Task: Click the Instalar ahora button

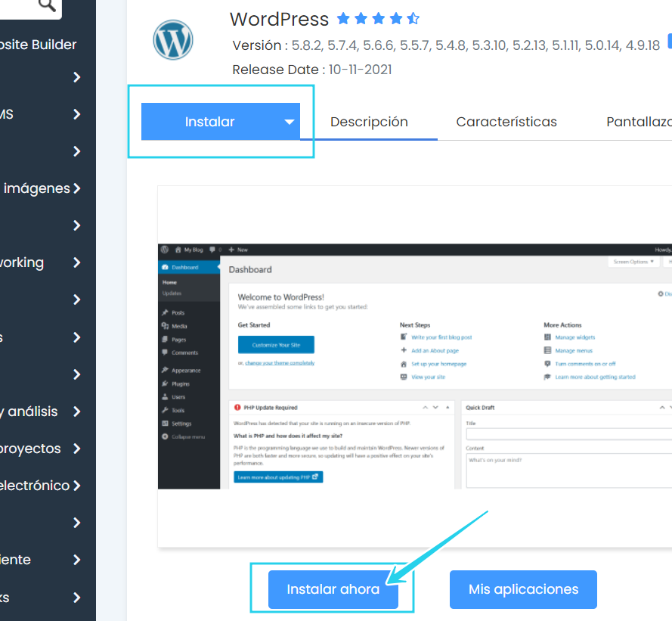Action: click(x=333, y=589)
